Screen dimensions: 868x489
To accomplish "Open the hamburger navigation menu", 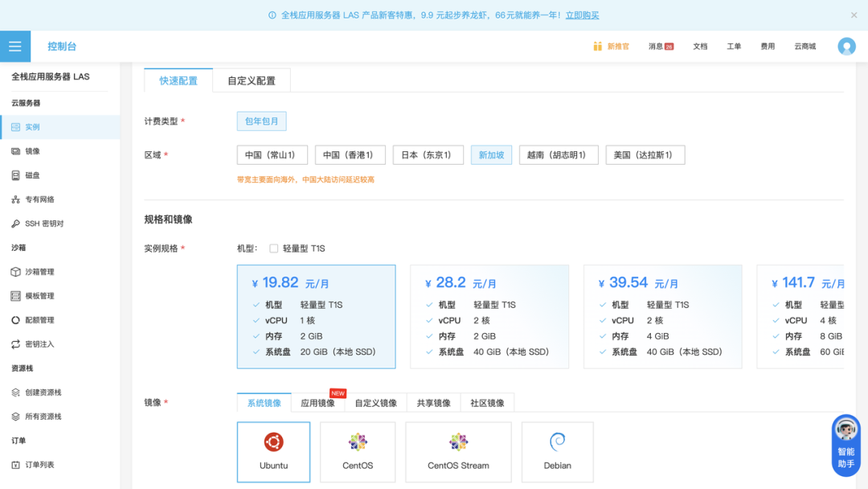I will [15, 47].
